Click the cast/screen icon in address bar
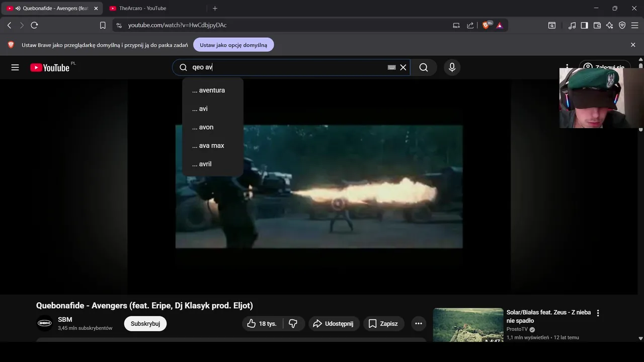Image resolution: width=644 pixels, height=362 pixels. [x=456, y=25]
